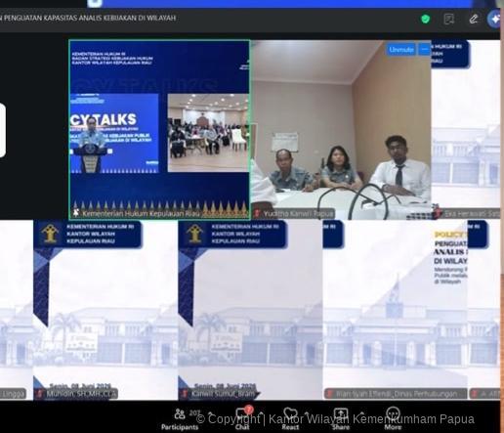Open the React heart icon
Viewport: 504px width, 433px height.
[x=290, y=418]
